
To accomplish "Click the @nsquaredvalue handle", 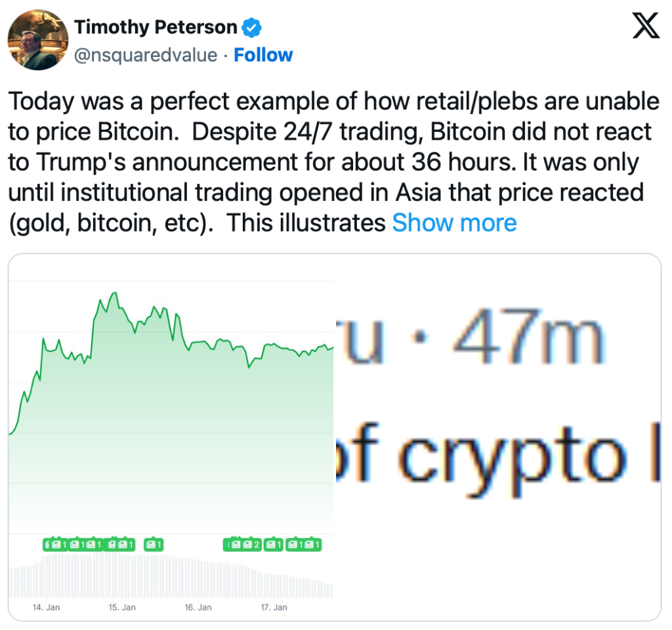I will (146, 55).
